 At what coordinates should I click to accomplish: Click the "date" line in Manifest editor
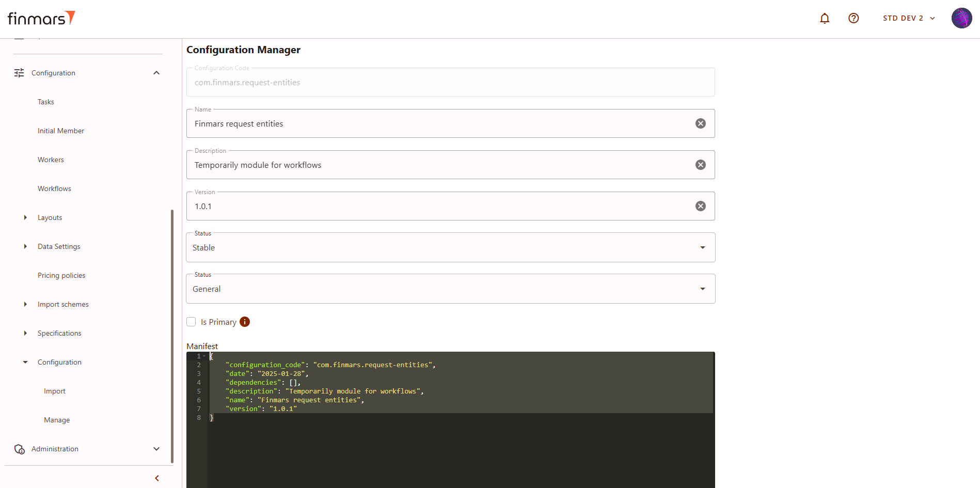click(x=267, y=374)
